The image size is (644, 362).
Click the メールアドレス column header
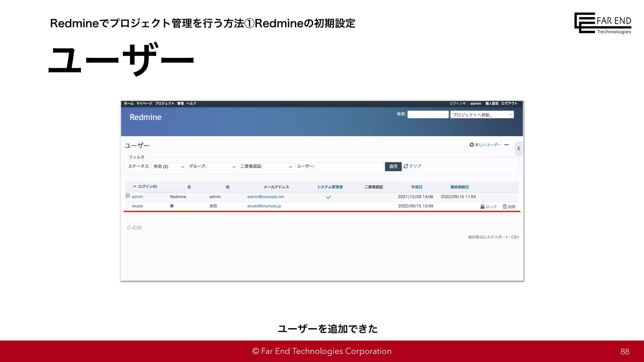click(x=276, y=187)
